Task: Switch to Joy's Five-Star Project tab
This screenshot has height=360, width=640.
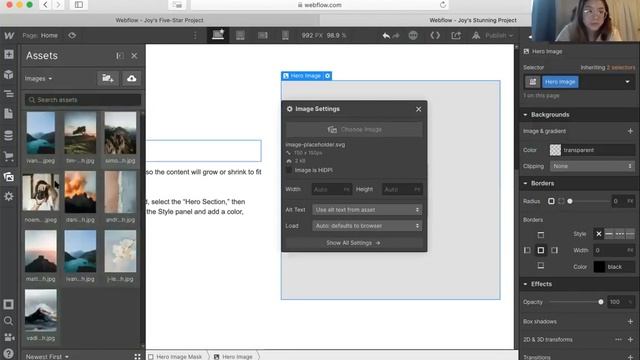Action: tap(159, 20)
